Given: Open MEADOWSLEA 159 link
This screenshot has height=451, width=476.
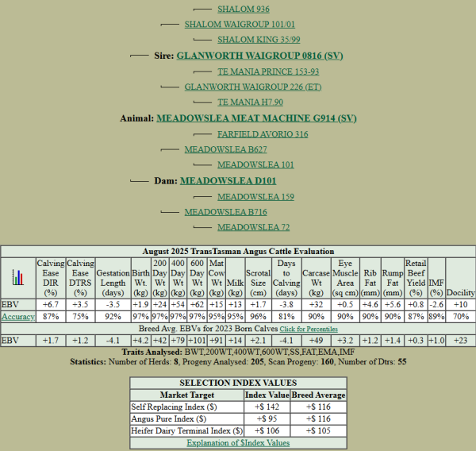Looking at the screenshot, I should (255, 197).
